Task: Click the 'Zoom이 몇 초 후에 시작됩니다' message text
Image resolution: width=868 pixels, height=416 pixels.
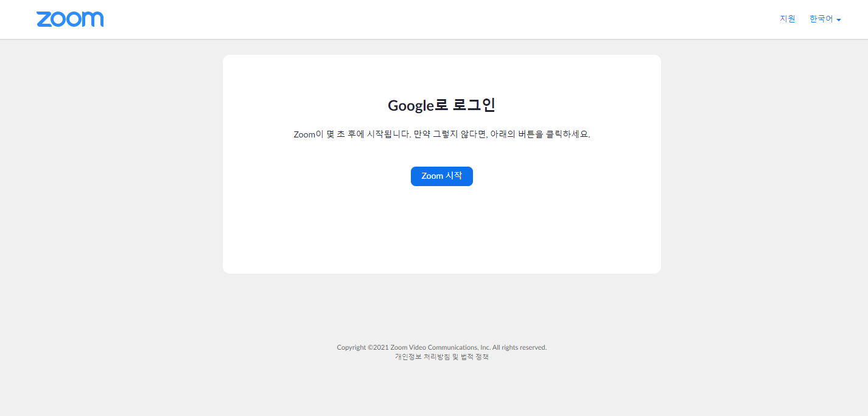Action: [442, 134]
